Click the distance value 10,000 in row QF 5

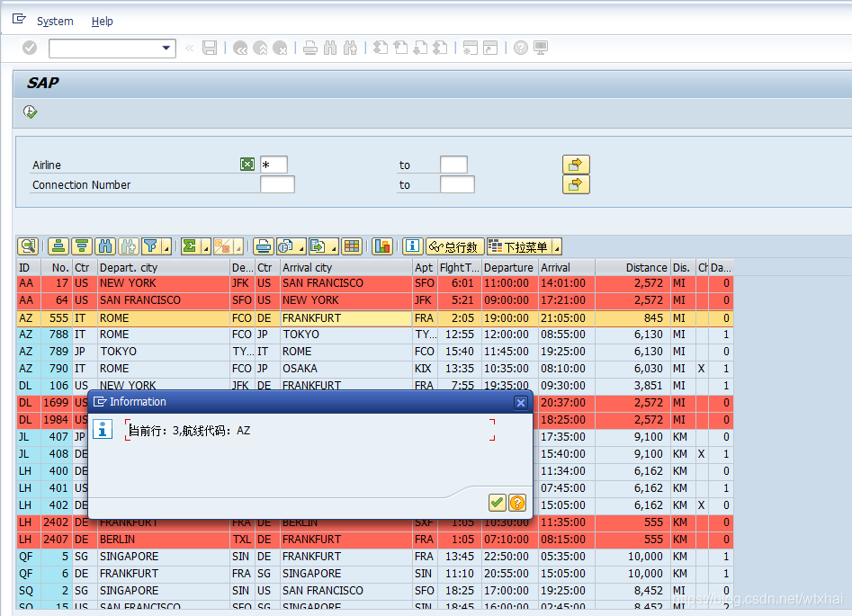coord(633,557)
